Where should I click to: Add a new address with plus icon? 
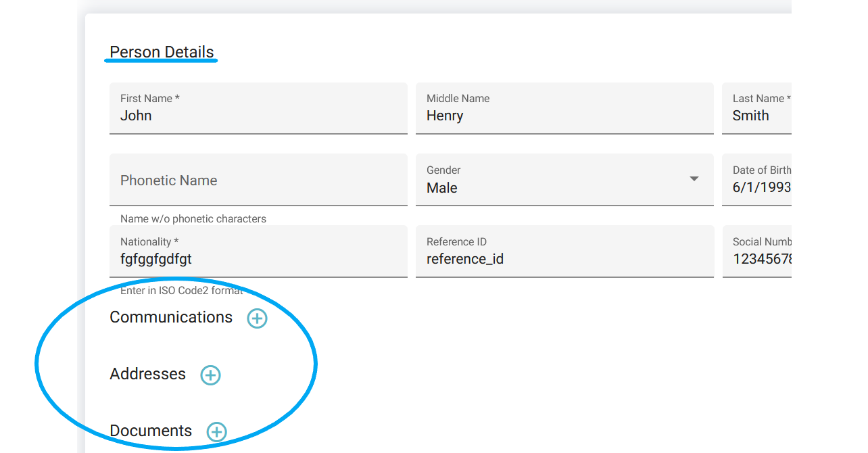pos(210,375)
